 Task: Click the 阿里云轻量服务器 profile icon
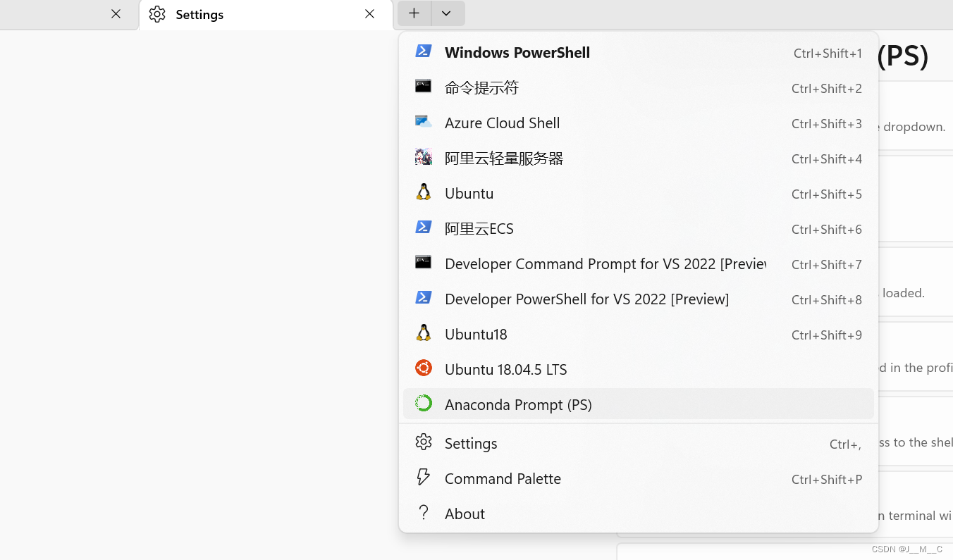tap(423, 156)
